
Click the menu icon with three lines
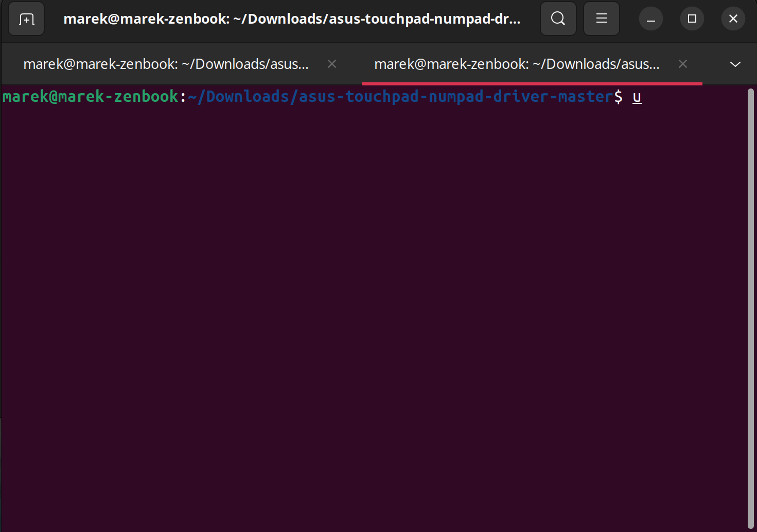pos(601,19)
